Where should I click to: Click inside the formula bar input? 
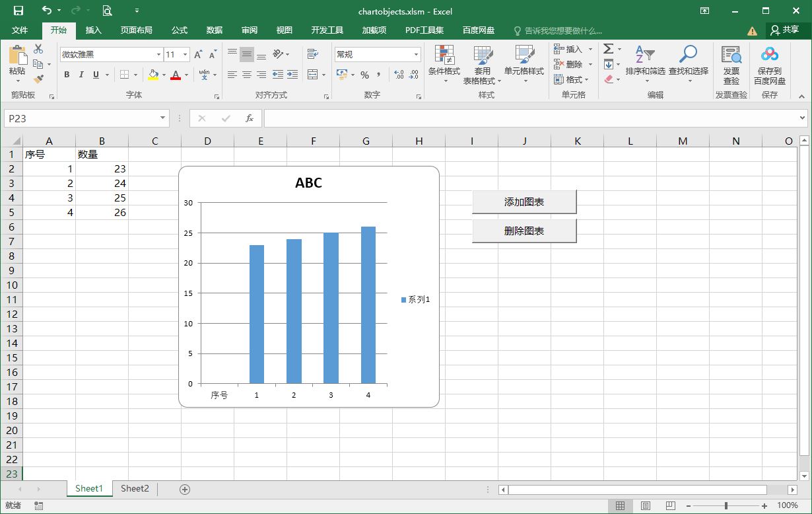[528, 118]
